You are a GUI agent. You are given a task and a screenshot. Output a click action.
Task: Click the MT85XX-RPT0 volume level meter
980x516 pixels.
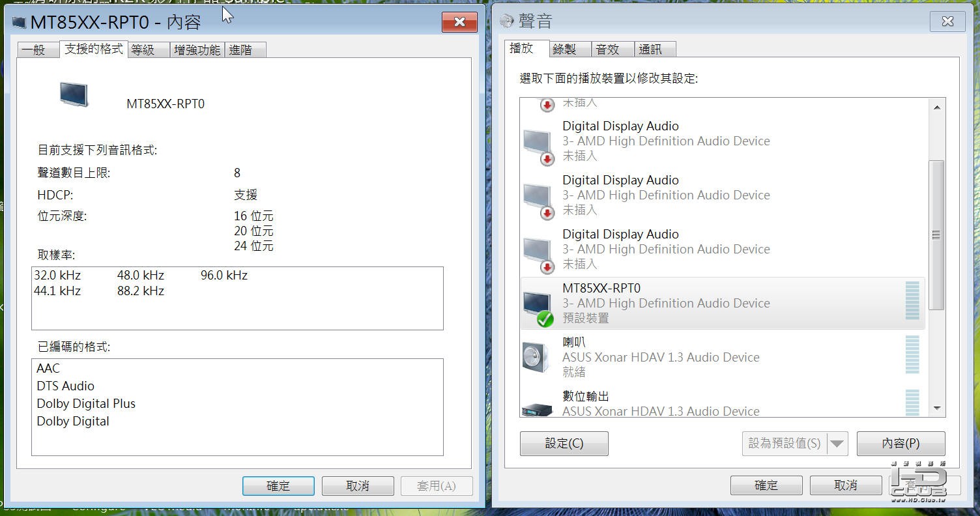pyautogui.click(x=912, y=300)
